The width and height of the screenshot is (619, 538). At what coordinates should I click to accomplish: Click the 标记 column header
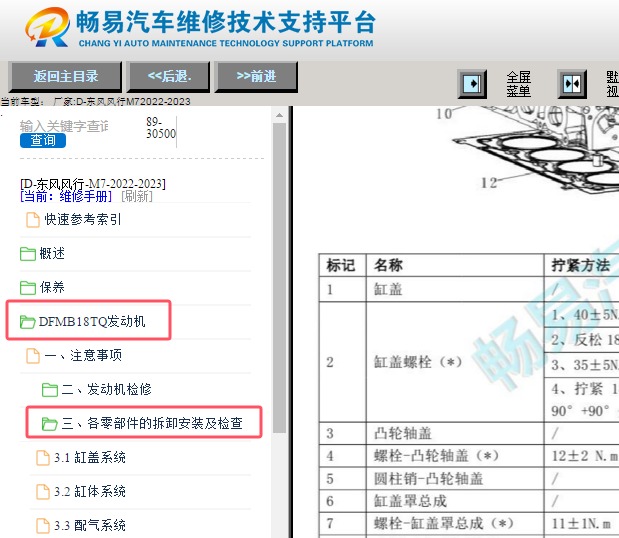(342, 265)
